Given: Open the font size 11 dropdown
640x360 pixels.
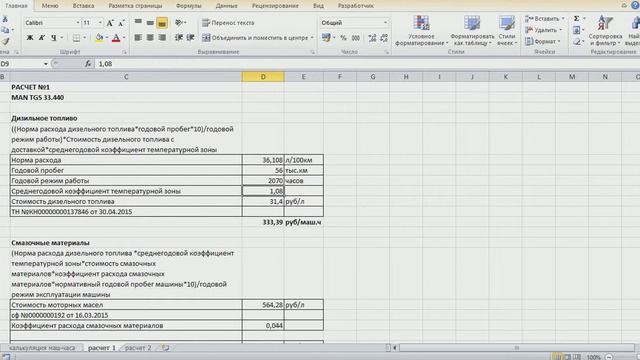Looking at the screenshot, I should [100, 23].
